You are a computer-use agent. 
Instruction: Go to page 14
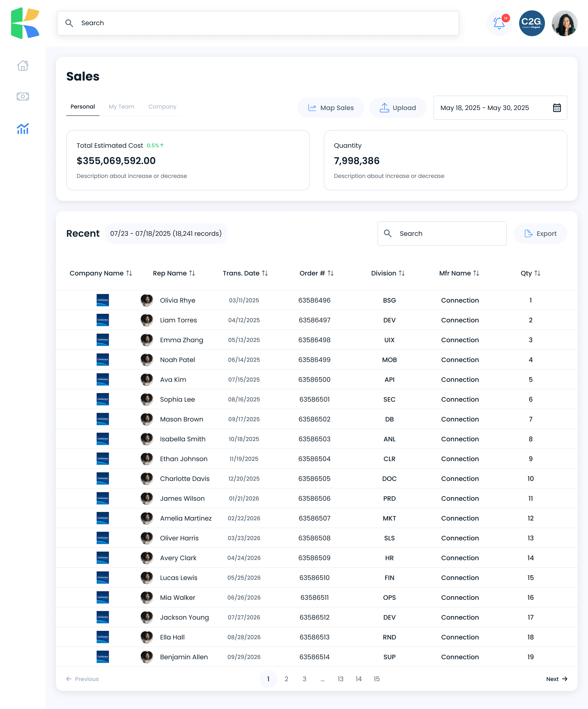pos(359,679)
